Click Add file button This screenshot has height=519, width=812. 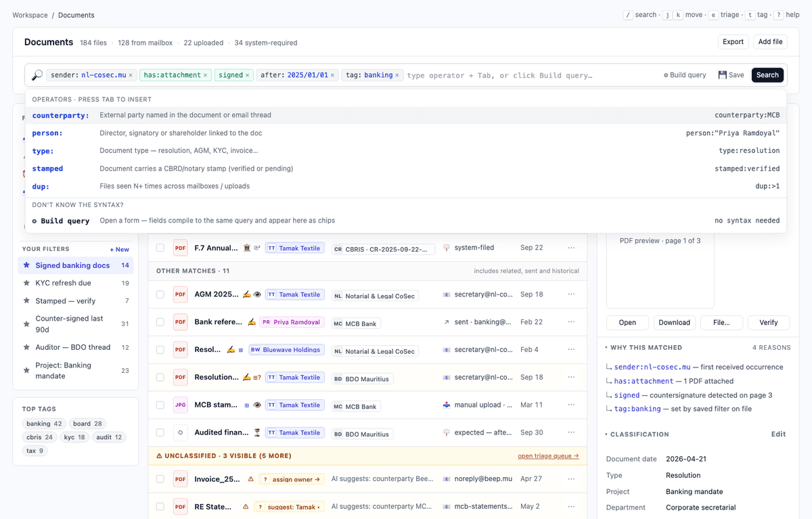point(770,42)
